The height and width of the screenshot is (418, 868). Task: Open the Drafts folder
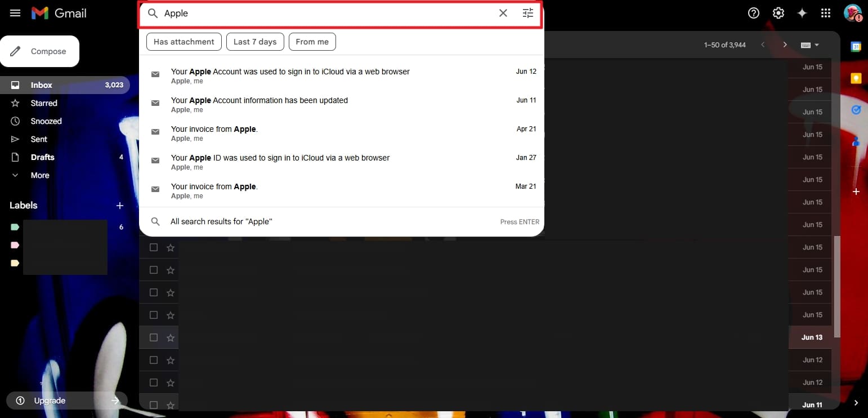(42, 157)
